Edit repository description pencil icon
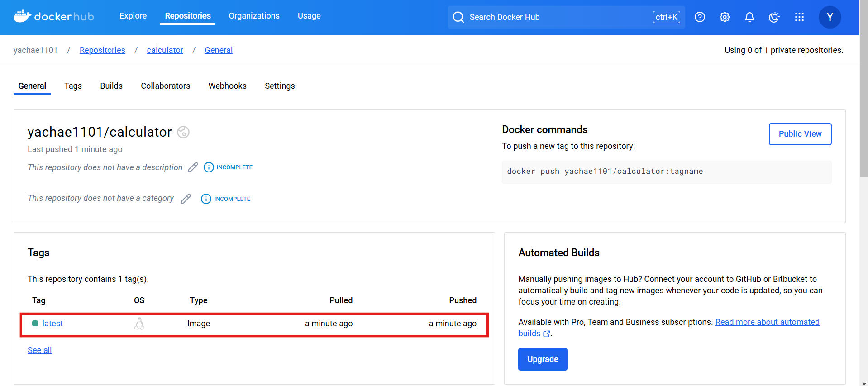 click(193, 167)
